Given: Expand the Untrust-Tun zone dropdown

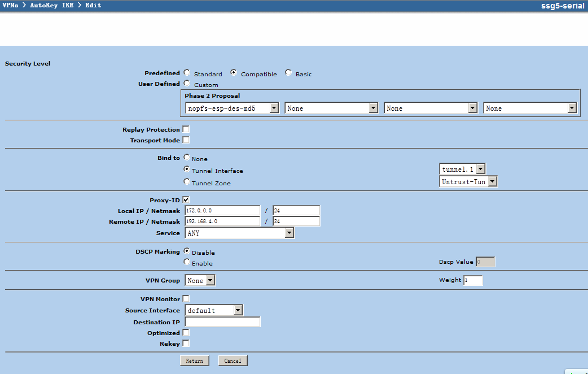Looking at the screenshot, I should point(468,181).
